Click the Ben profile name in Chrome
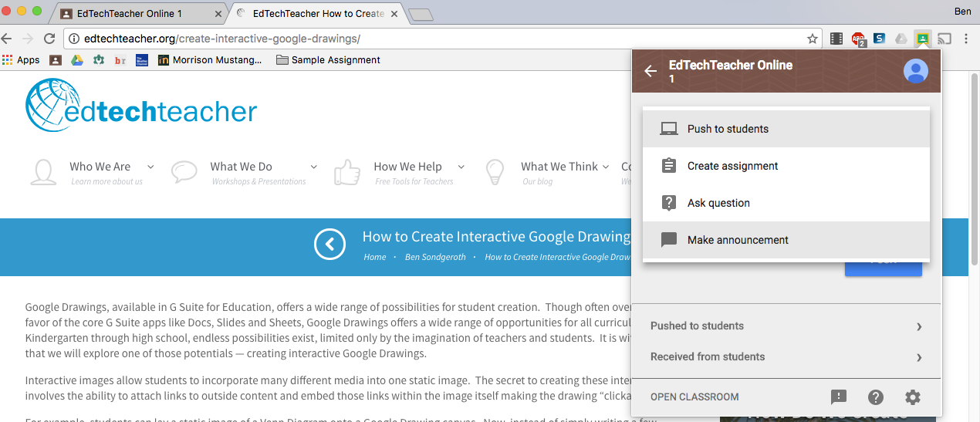Image resolution: width=980 pixels, height=422 pixels. tap(961, 10)
